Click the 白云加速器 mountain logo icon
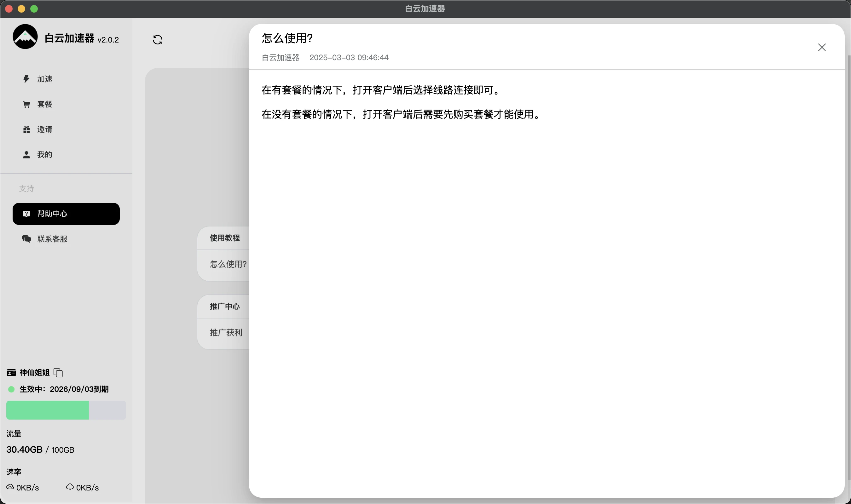The image size is (851, 504). click(25, 37)
